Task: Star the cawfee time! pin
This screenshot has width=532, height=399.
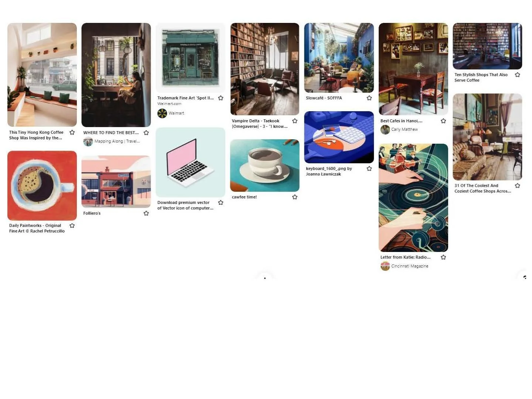Action: (x=295, y=197)
